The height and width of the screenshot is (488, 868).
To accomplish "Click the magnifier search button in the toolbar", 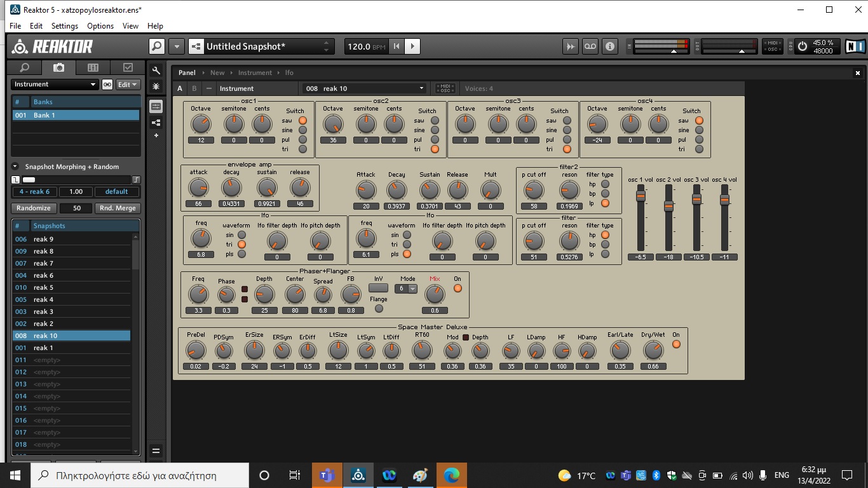I will click(x=156, y=46).
